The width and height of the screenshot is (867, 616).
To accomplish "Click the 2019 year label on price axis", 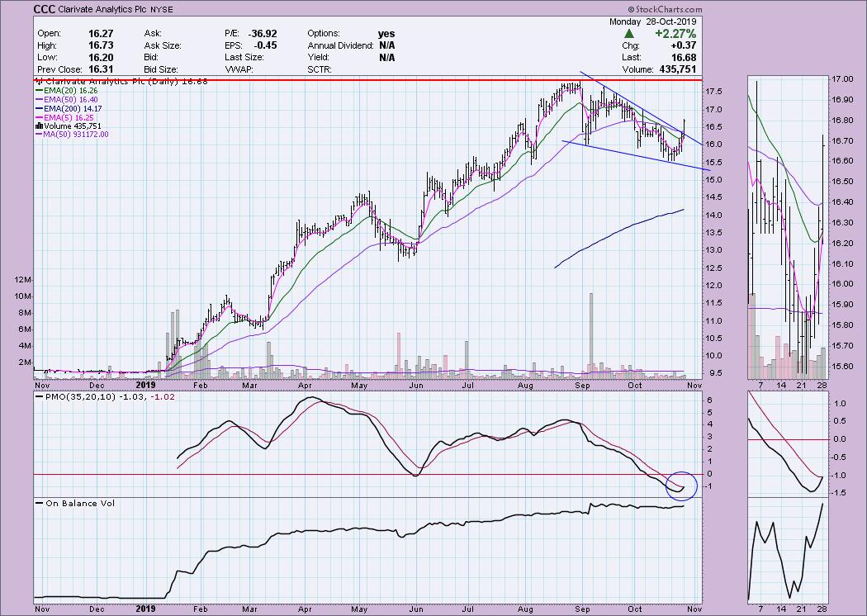I will 145,385.
